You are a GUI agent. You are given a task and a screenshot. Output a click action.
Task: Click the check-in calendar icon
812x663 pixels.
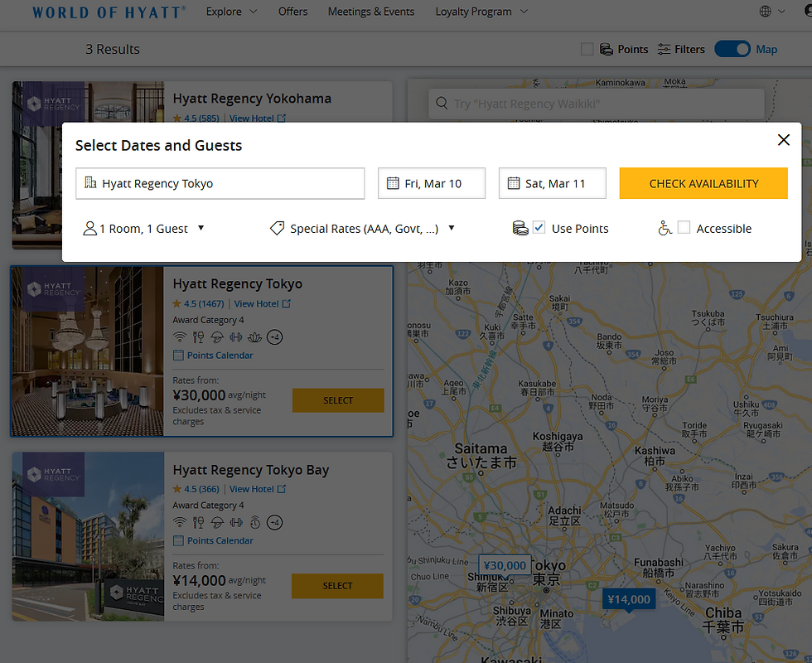tap(393, 183)
